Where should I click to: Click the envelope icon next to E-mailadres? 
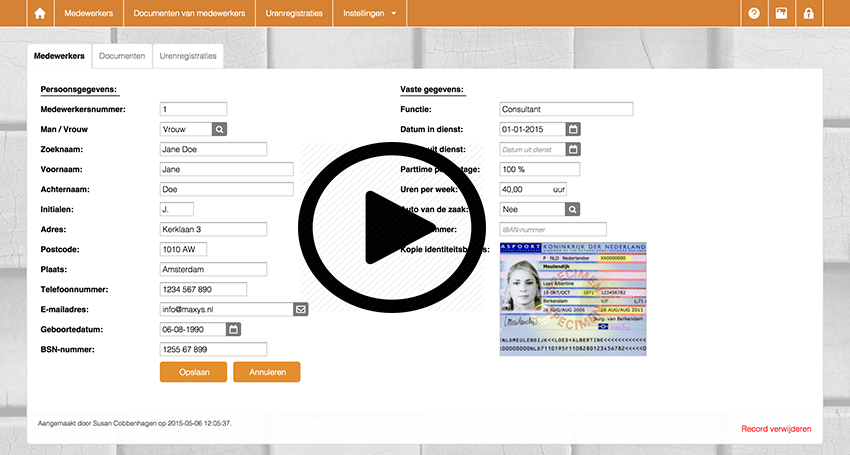[301, 309]
